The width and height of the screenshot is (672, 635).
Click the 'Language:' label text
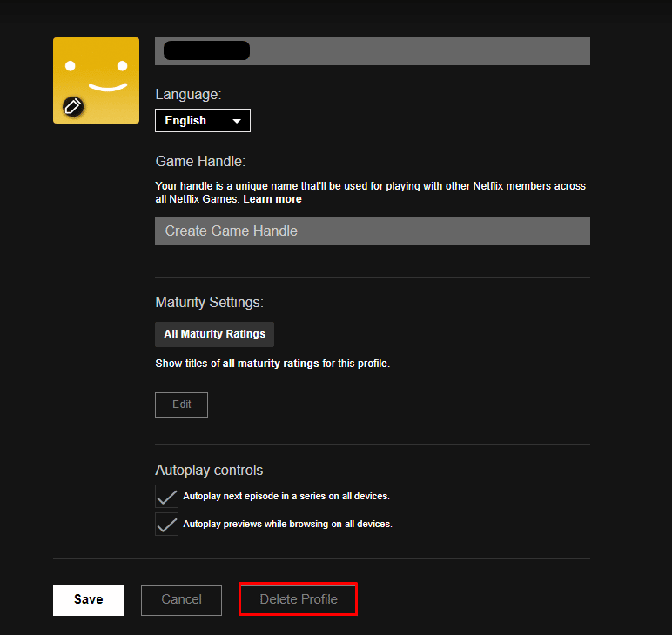coord(189,94)
